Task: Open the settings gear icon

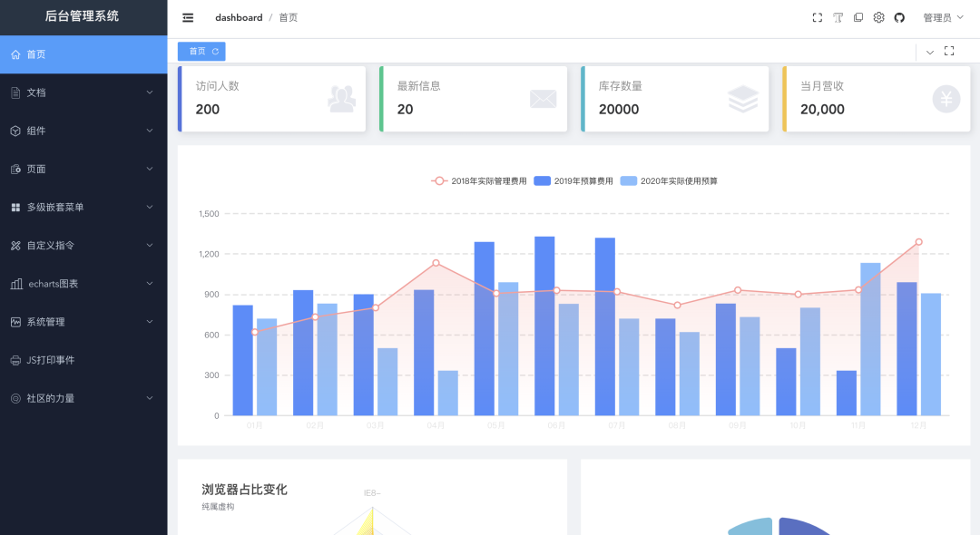Action: tap(878, 16)
